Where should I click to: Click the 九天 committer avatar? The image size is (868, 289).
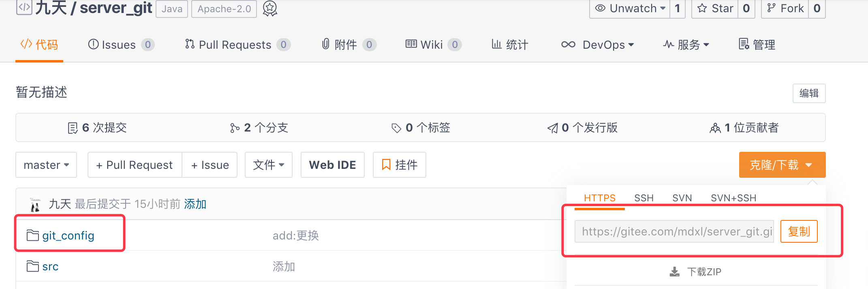coord(35,204)
